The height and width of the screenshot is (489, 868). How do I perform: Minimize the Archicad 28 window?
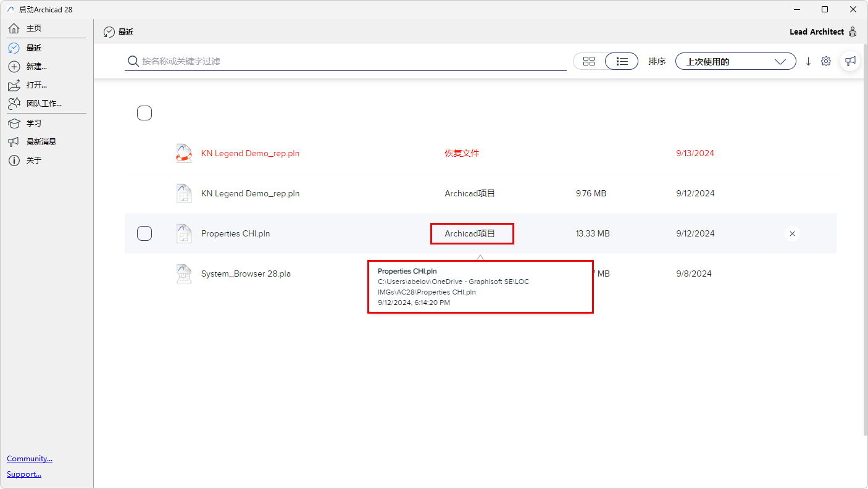pyautogui.click(x=796, y=9)
